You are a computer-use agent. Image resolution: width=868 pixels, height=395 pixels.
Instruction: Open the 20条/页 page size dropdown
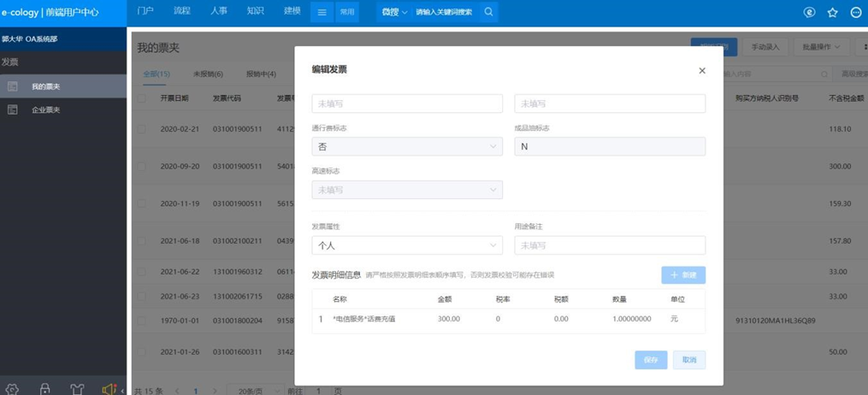coord(255,391)
